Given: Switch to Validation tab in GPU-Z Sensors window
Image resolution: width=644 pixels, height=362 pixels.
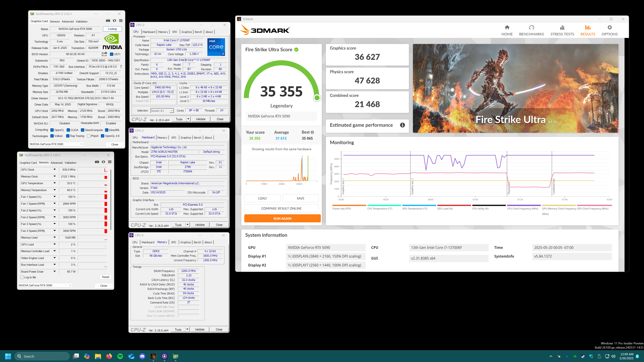Looking at the screenshot, I should coord(70,163).
